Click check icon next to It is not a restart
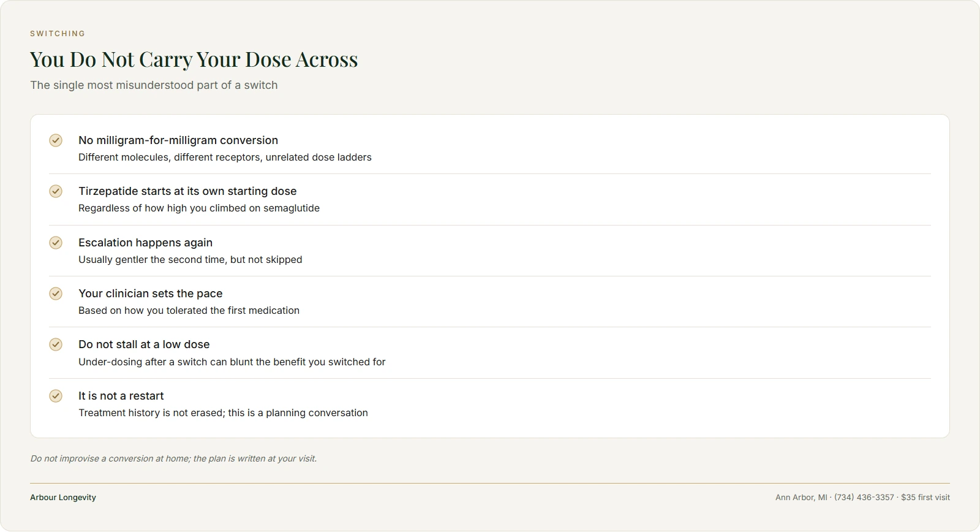This screenshot has width=980, height=532. coord(56,396)
